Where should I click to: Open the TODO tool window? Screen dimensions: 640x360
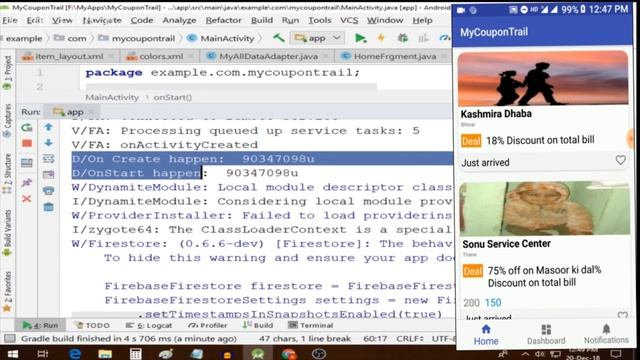tap(92, 325)
